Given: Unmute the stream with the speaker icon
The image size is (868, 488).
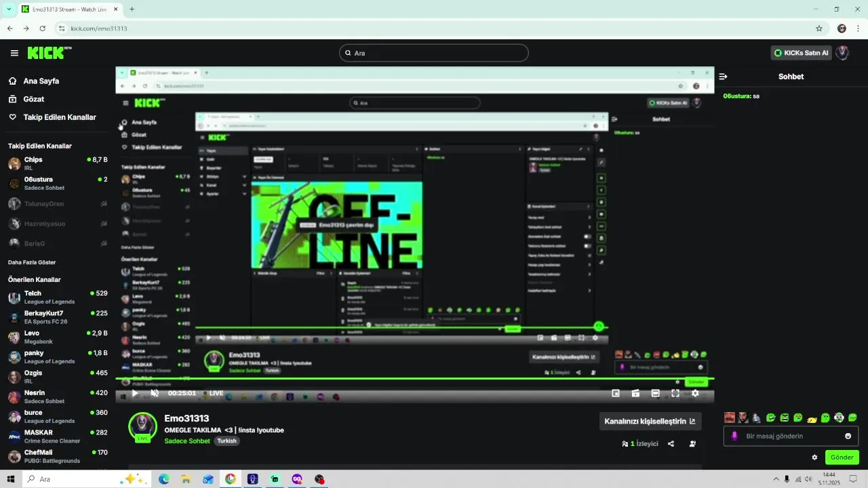Looking at the screenshot, I should [155, 393].
